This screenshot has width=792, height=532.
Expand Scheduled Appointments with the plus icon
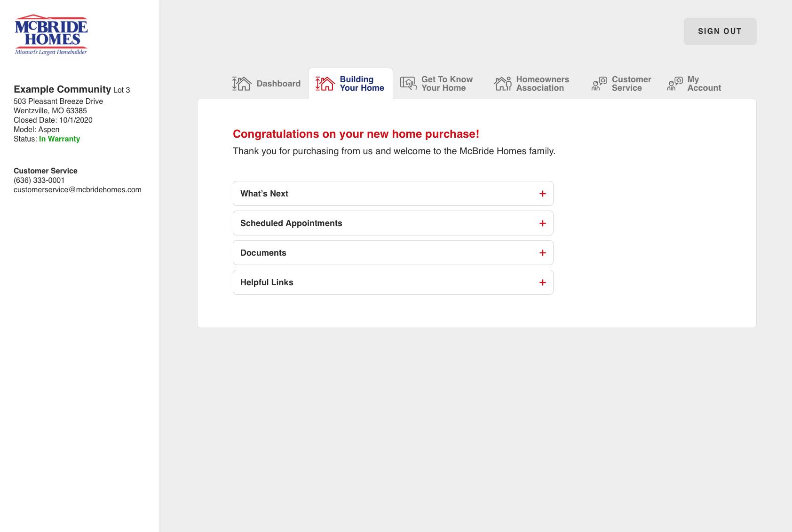point(542,223)
